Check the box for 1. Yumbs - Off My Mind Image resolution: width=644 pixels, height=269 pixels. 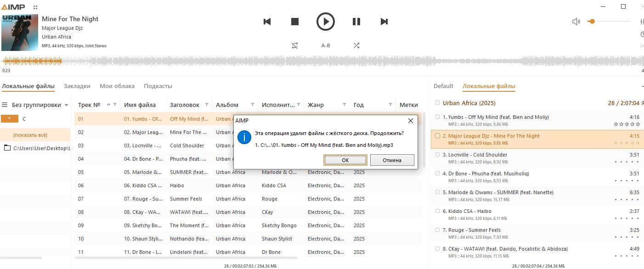pos(438,117)
